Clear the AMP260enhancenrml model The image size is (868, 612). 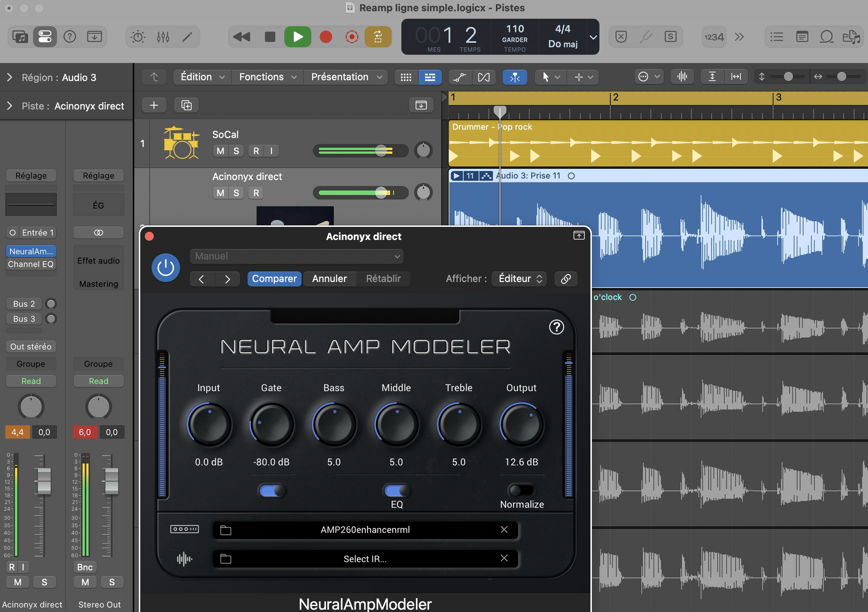504,530
